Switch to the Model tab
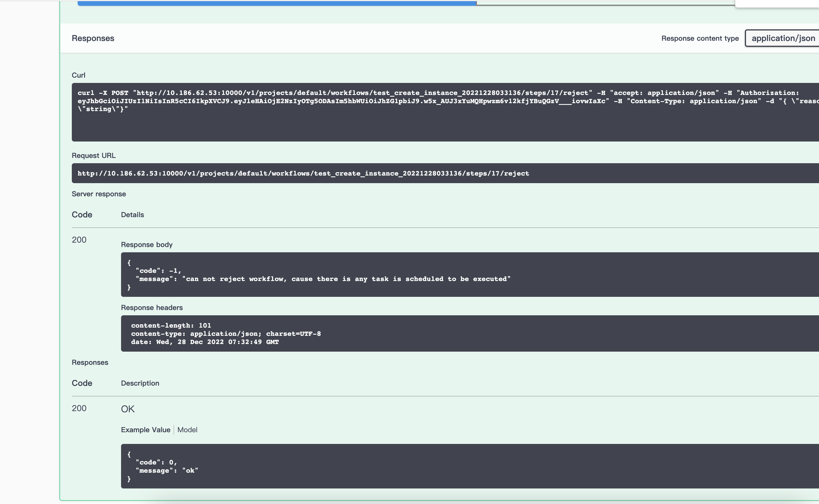Viewport: 819px width, 504px height. [188, 430]
